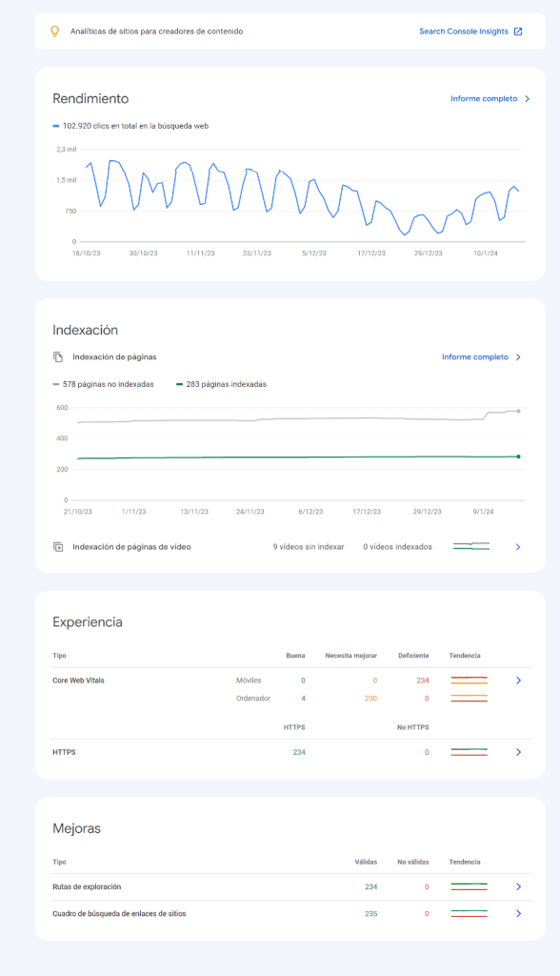The image size is (560, 976).
Task: Click green endpoint dot on indexing chart
Action: coord(518,457)
